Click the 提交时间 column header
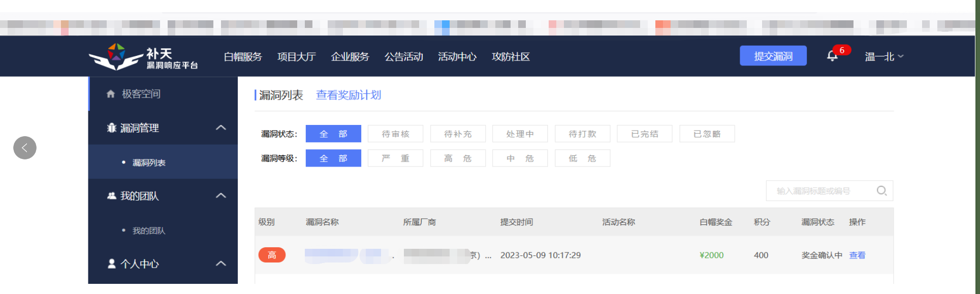980x294 pixels. 517,222
